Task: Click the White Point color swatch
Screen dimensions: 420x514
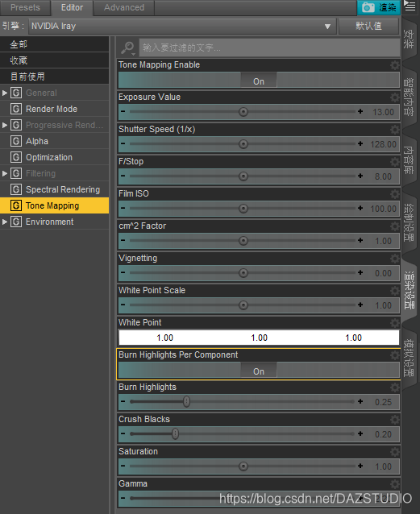Action: pos(259,338)
